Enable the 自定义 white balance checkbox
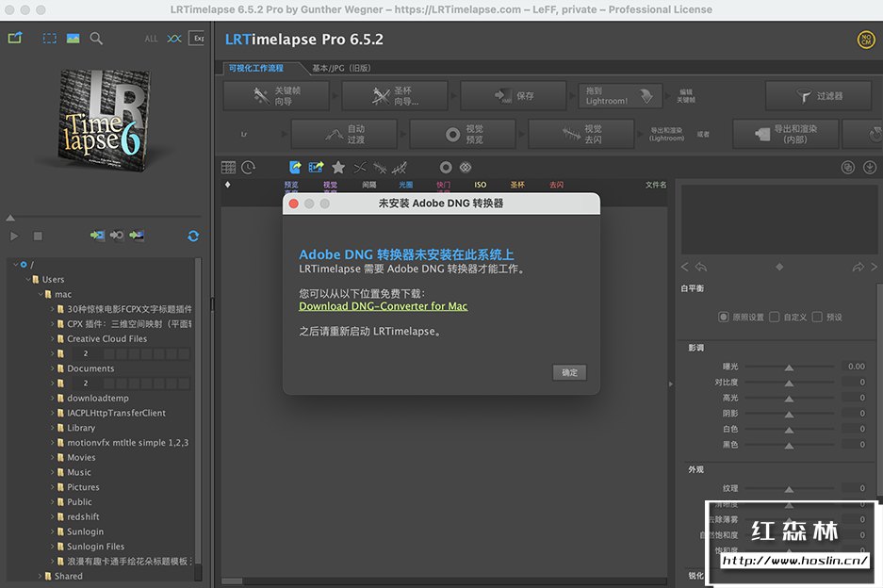This screenshot has height=588, width=883. [775, 318]
